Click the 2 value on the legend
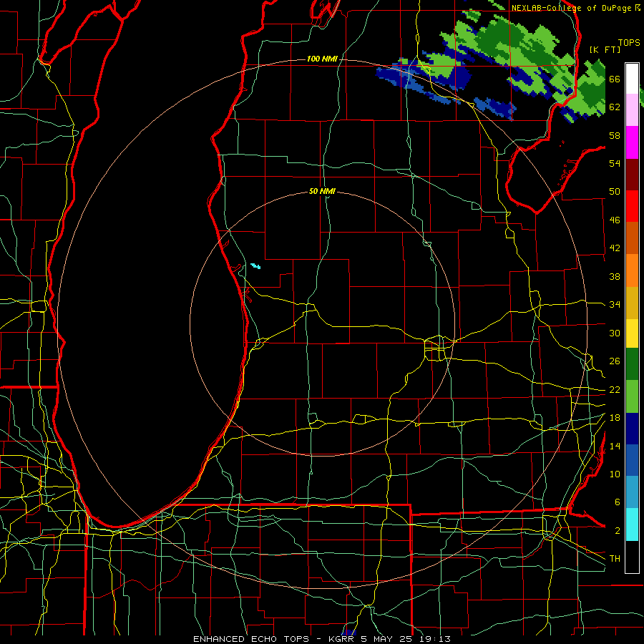644x644 pixels. [617, 531]
